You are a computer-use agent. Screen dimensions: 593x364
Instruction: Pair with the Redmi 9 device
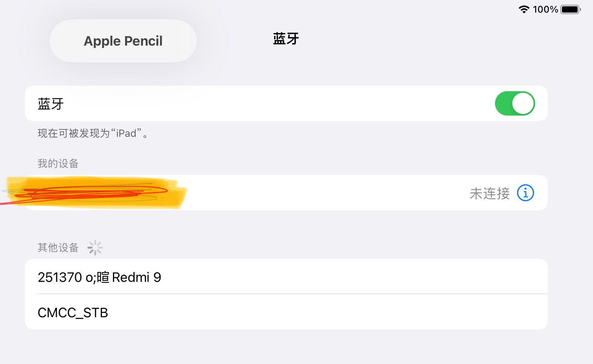point(100,277)
